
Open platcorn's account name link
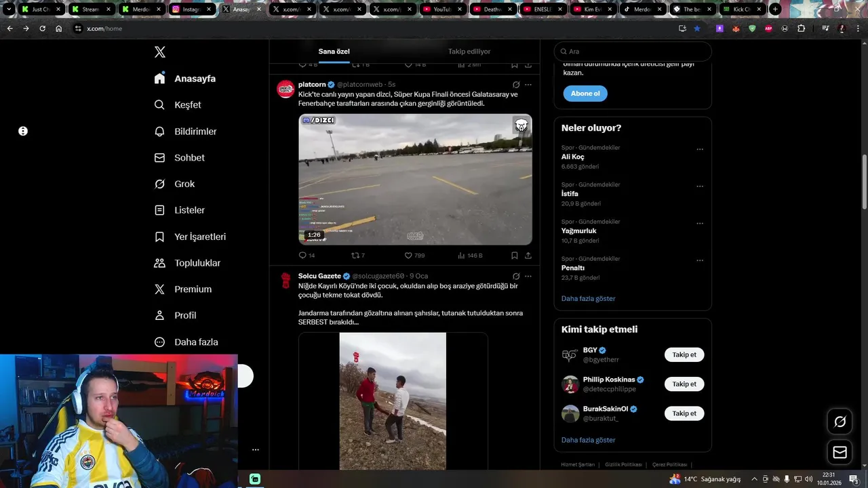(312, 85)
